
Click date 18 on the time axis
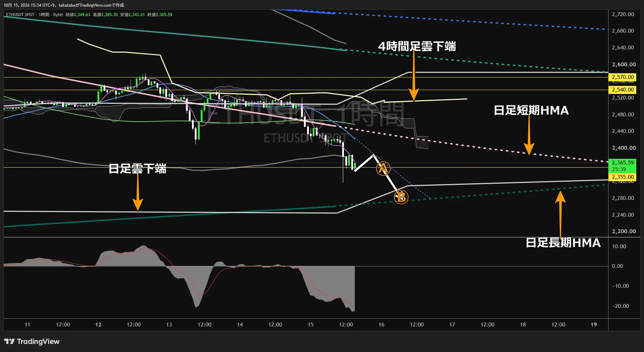pos(523,325)
